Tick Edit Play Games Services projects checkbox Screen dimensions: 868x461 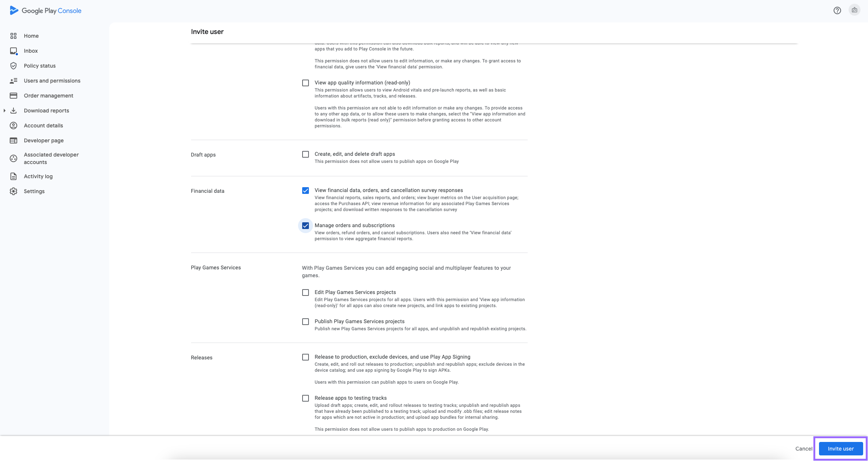306,293
